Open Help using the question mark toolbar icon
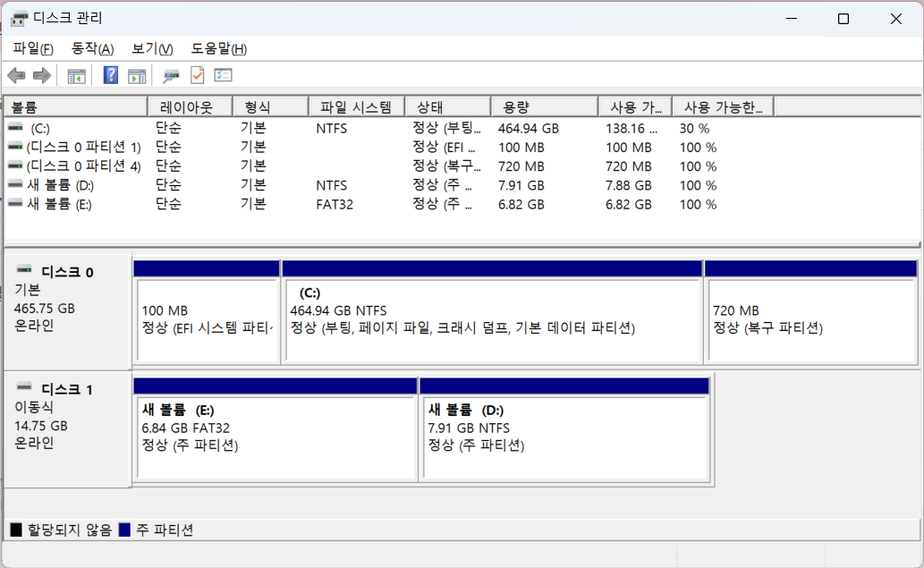 pyautogui.click(x=109, y=75)
